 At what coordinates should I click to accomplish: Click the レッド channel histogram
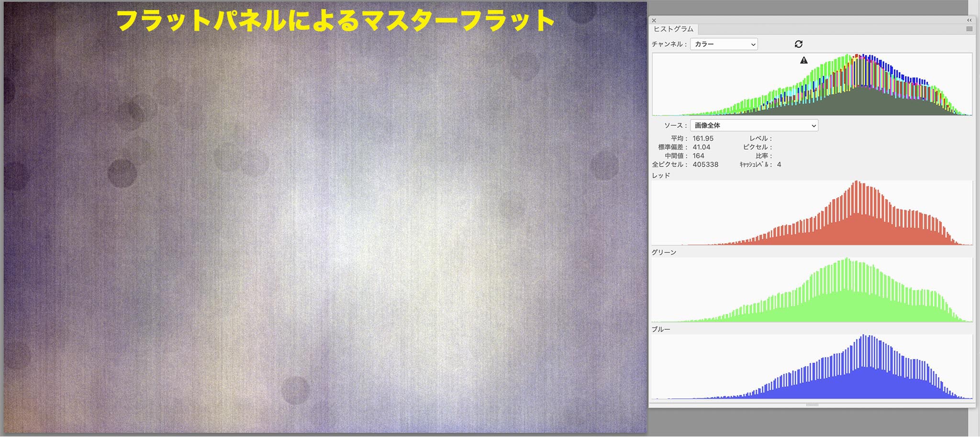click(x=812, y=213)
